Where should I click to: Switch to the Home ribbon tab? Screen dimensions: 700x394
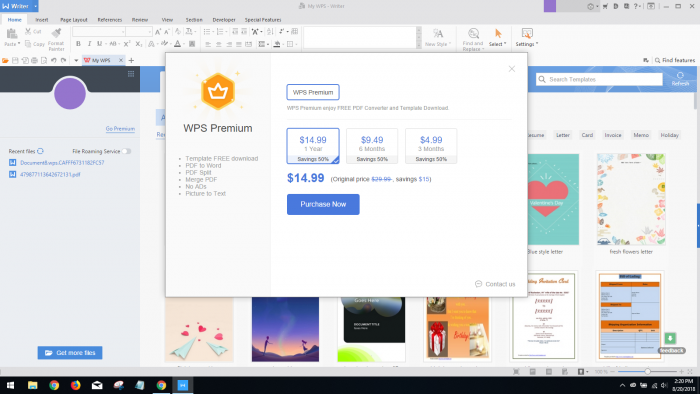[14, 20]
